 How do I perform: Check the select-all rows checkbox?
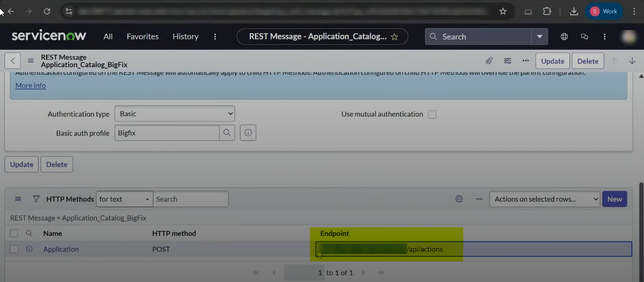[14, 233]
